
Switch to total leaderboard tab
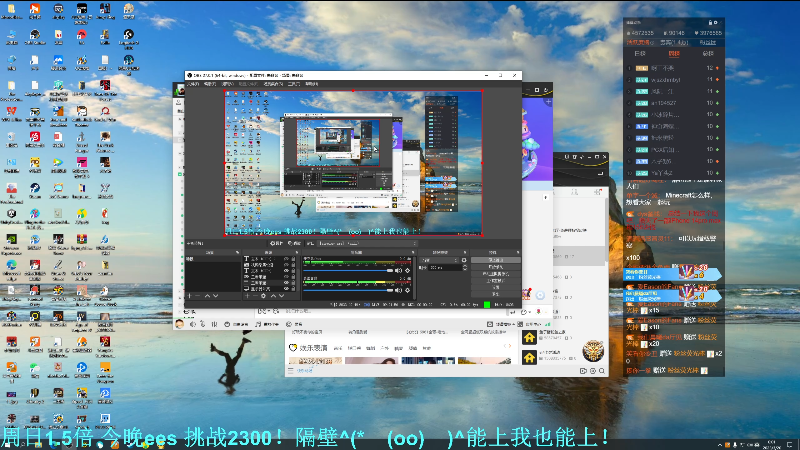pos(708,54)
